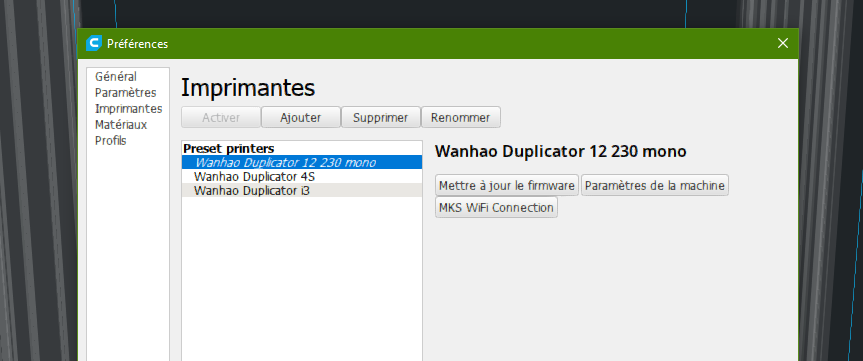Viewport: 863px width, 361px height.
Task: Pick Wanhao Duplicator i3 from the list
Action: click(302, 190)
